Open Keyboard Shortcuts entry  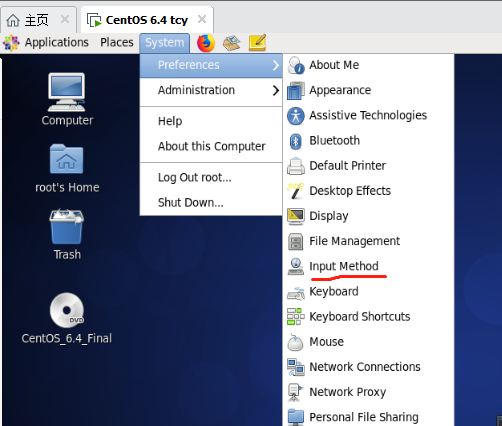pos(368,317)
